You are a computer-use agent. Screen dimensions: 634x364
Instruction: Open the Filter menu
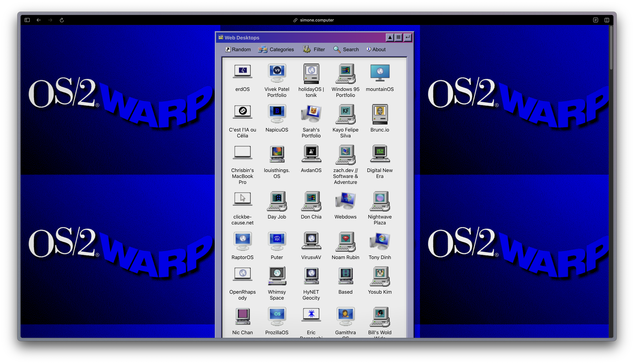(314, 49)
